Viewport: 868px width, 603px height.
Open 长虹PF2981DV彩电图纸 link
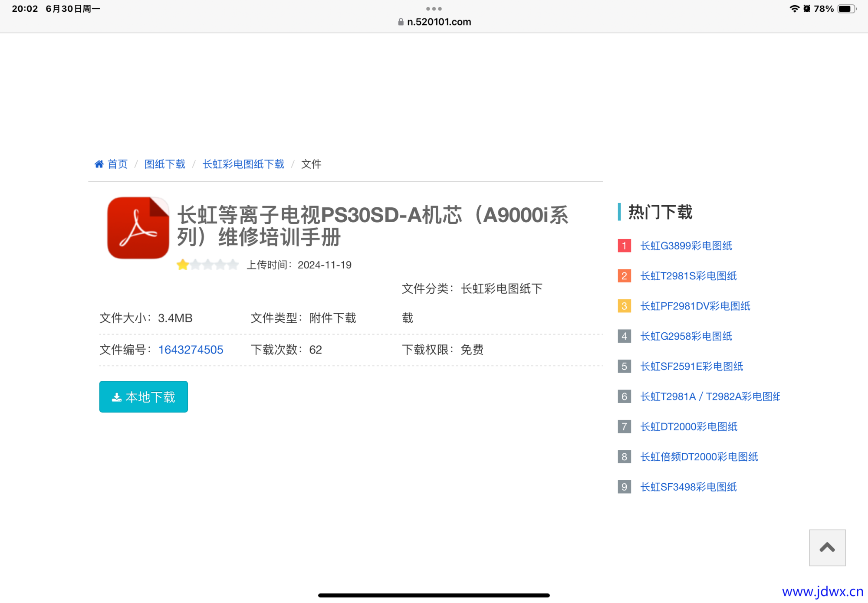point(695,306)
